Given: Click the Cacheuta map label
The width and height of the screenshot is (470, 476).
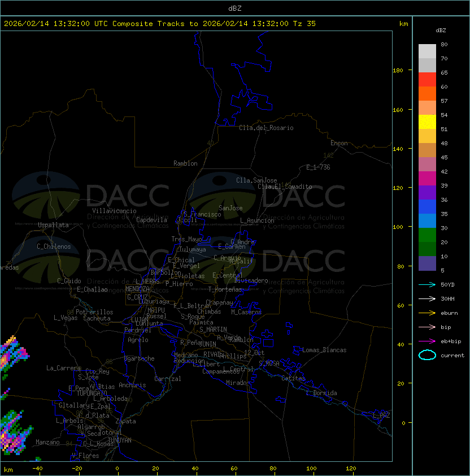Looking at the screenshot, I should pos(97,318).
